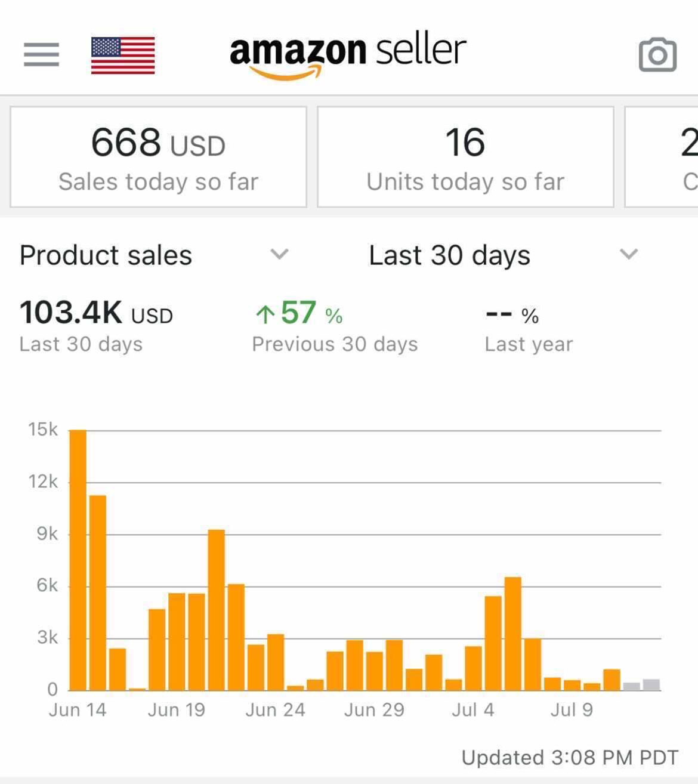
Task: Tap the second tallest bar near 11k
Action: click(x=98, y=593)
